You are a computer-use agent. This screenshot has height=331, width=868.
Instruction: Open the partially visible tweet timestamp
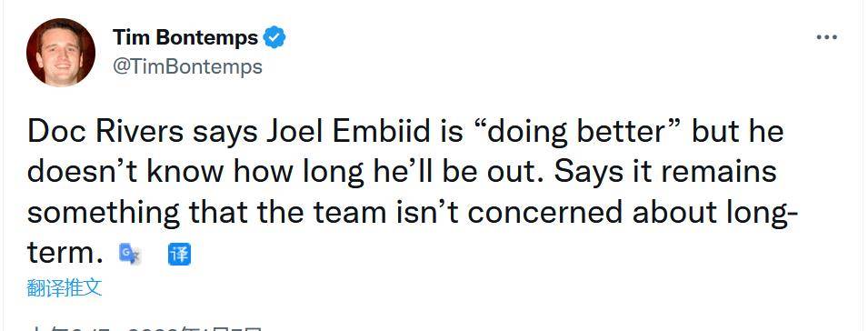click(144, 327)
